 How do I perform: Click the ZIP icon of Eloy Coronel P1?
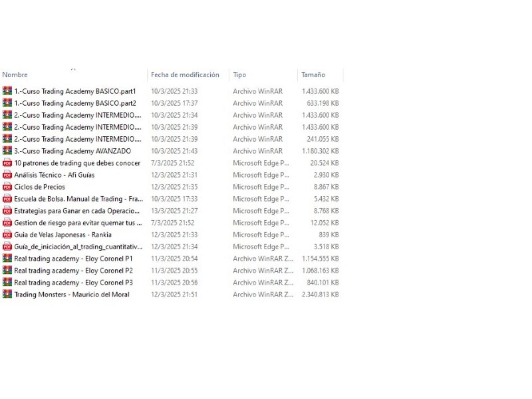pyautogui.click(x=7, y=259)
